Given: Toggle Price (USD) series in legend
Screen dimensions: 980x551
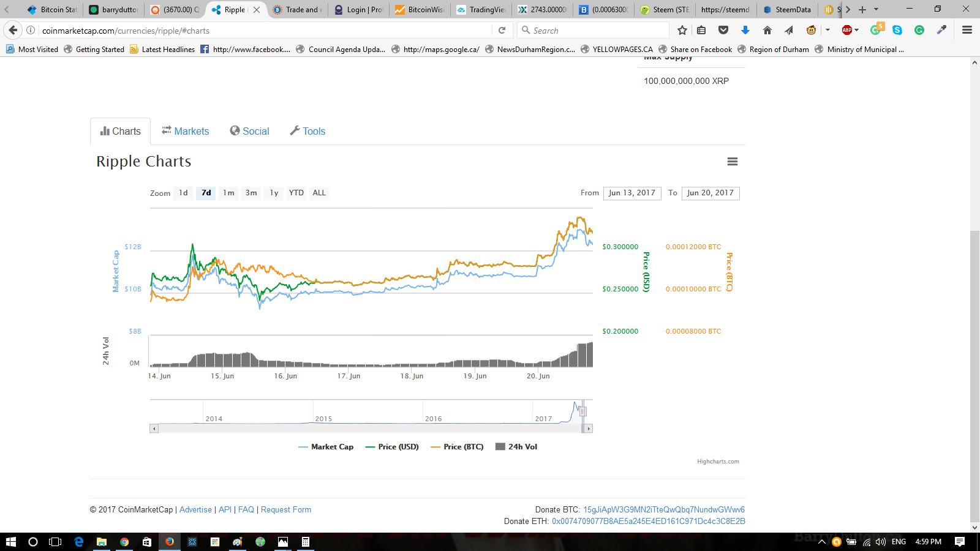Looking at the screenshot, I should 392,447.
